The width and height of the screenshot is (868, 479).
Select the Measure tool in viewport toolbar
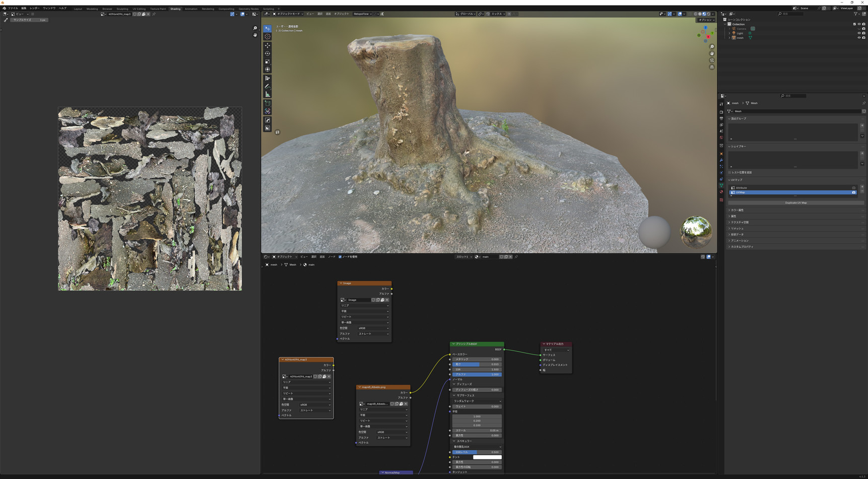pyautogui.click(x=268, y=94)
